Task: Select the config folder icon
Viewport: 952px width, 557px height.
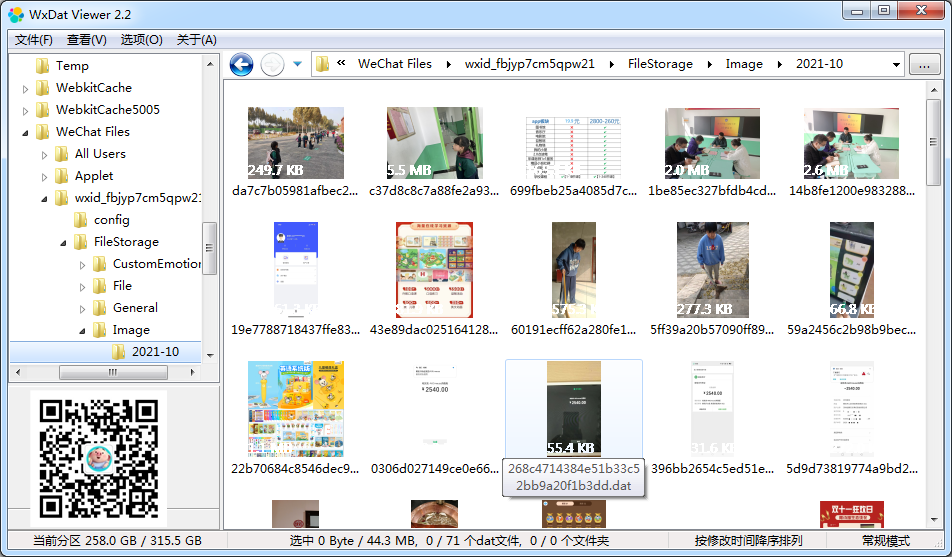Action: pyautogui.click(x=81, y=220)
